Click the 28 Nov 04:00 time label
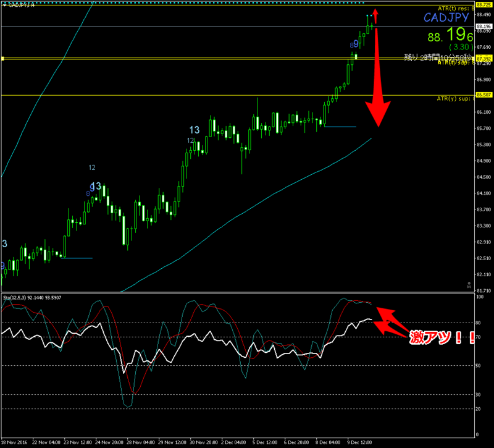494x448 pixels. [141, 442]
